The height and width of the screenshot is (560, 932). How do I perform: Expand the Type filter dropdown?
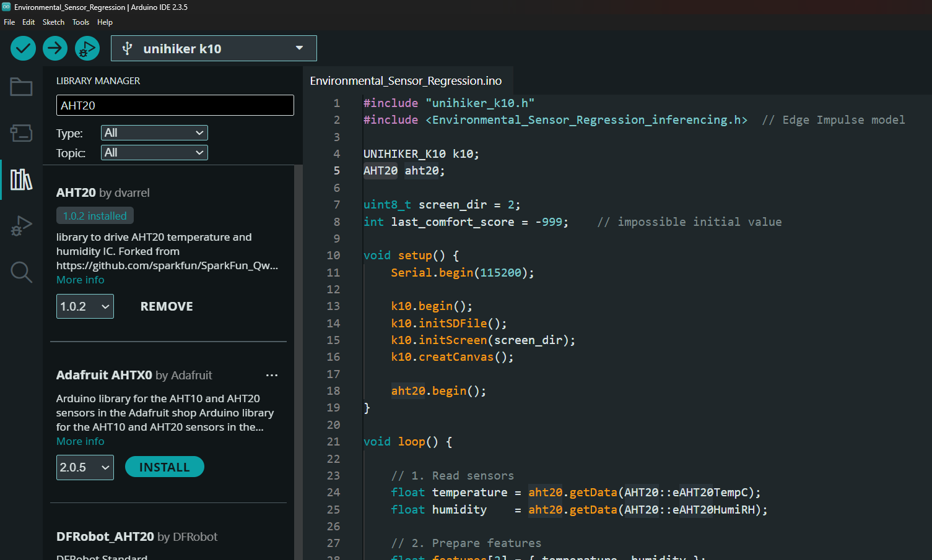tap(154, 133)
